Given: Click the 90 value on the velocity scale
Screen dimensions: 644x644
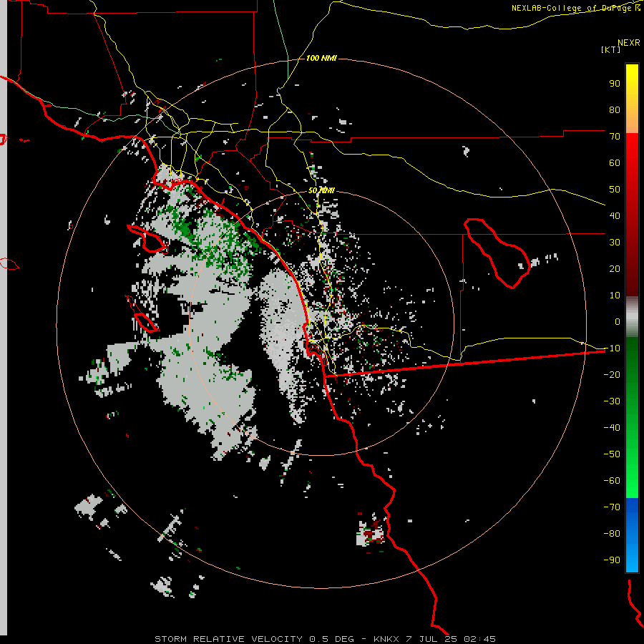Looking at the screenshot, I should pyautogui.click(x=615, y=84).
